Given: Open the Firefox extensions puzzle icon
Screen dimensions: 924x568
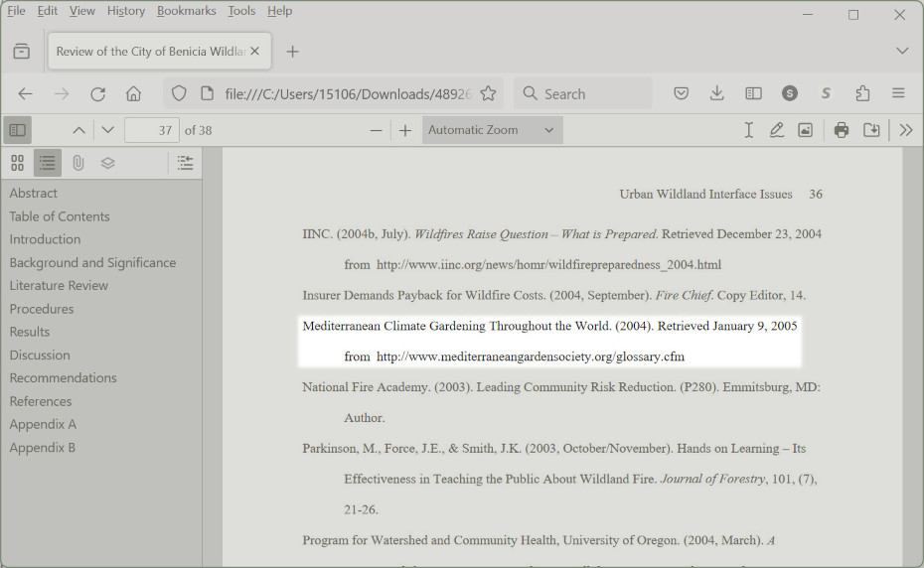Looking at the screenshot, I should click(x=862, y=93).
